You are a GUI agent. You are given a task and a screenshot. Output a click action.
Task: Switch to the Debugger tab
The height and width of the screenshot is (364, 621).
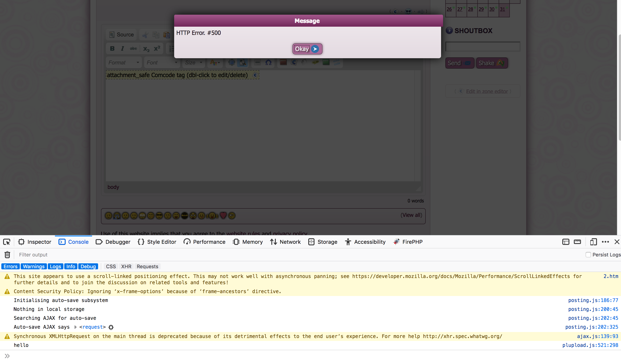tap(113, 242)
